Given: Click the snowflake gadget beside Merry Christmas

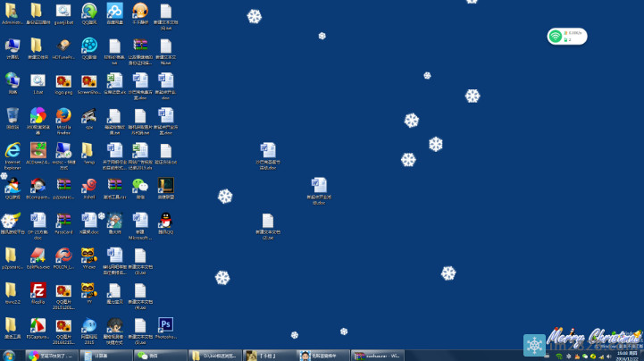Looking at the screenshot, I should click(534, 345).
